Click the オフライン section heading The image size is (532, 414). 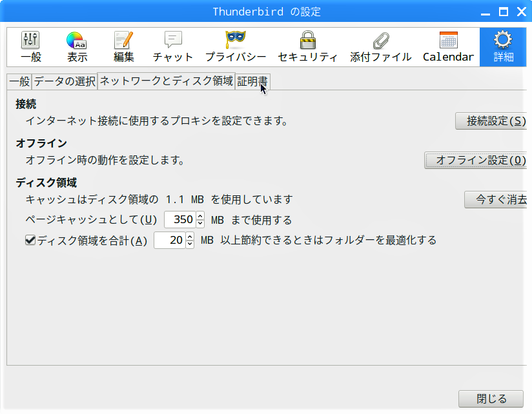pyautogui.click(x=41, y=143)
